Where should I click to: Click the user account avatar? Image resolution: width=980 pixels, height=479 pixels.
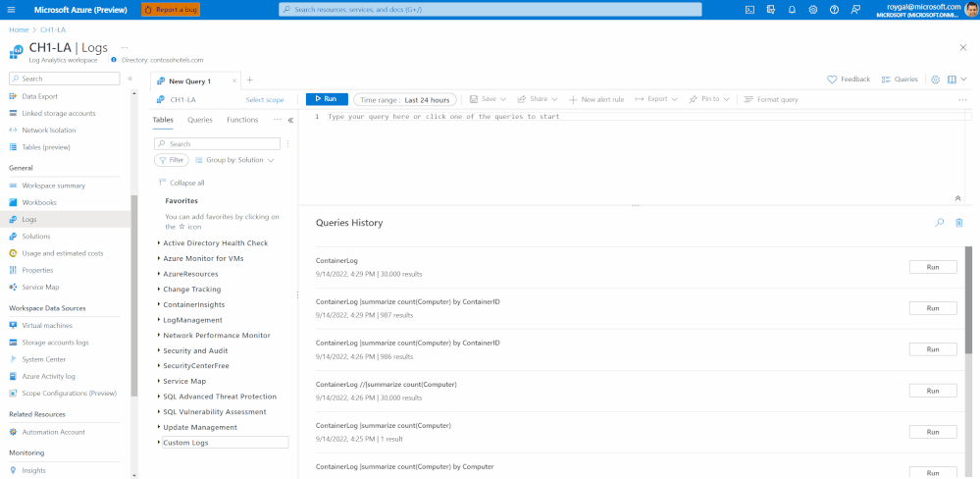tap(970, 10)
